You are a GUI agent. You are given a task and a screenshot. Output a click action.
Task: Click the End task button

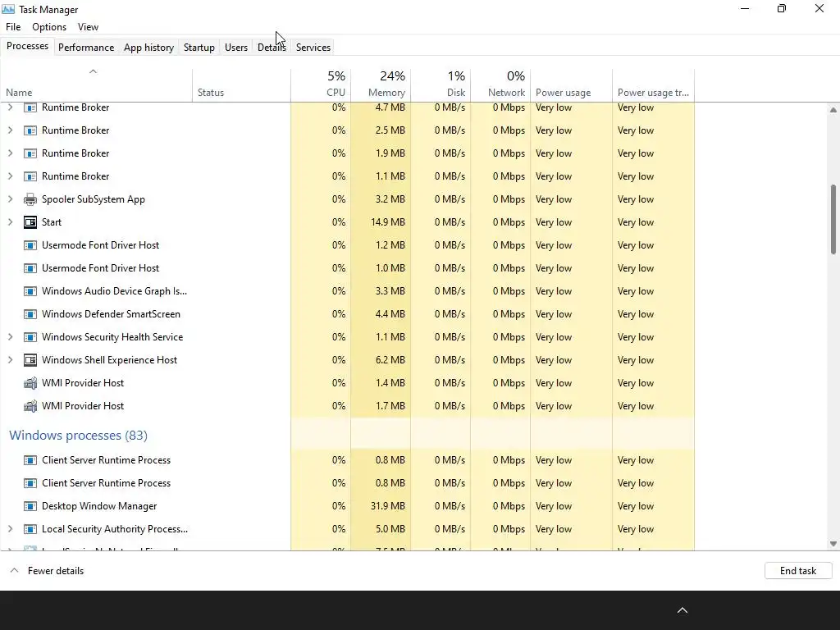pyautogui.click(x=798, y=571)
